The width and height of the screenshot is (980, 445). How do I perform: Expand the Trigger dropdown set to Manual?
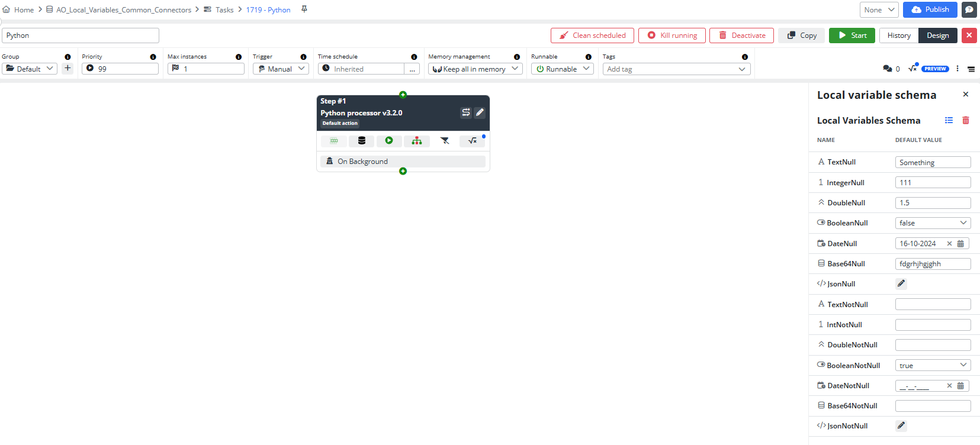pyautogui.click(x=281, y=69)
